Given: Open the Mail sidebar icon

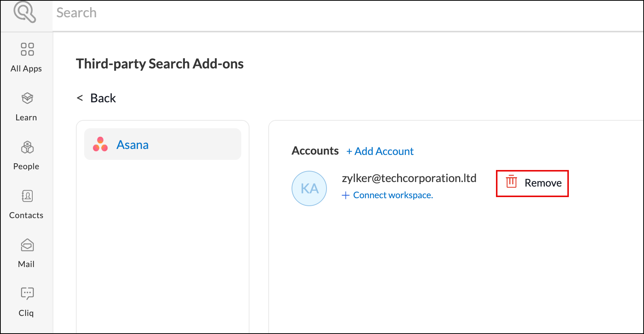Looking at the screenshot, I should [x=27, y=245].
